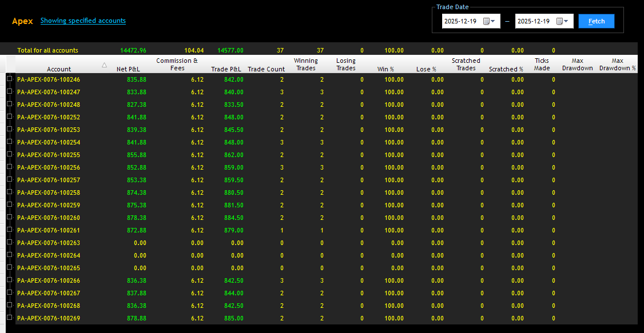Click the Apex title label
The height and width of the screenshot is (333, 644).
(x=22, y=21)
